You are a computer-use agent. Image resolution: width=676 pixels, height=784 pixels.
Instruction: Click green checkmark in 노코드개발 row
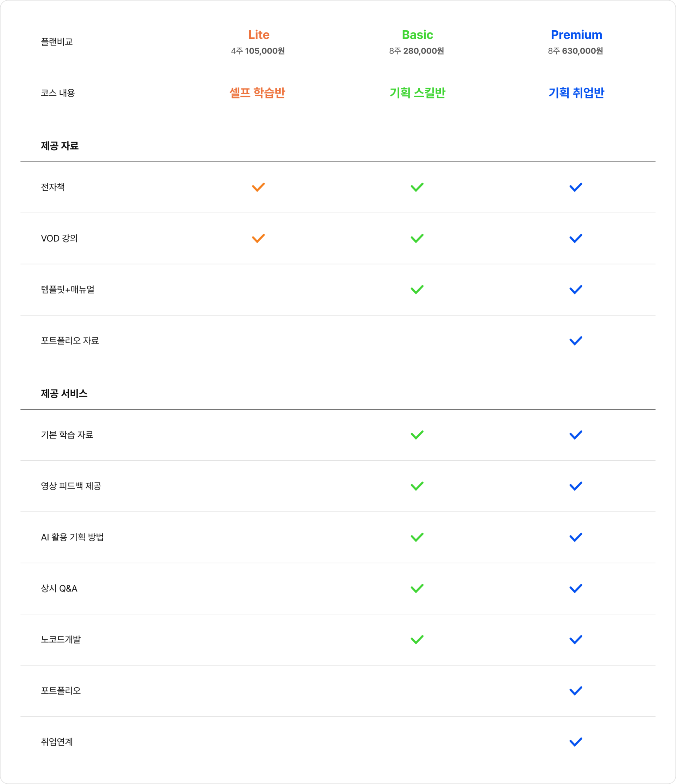(417, 639)
